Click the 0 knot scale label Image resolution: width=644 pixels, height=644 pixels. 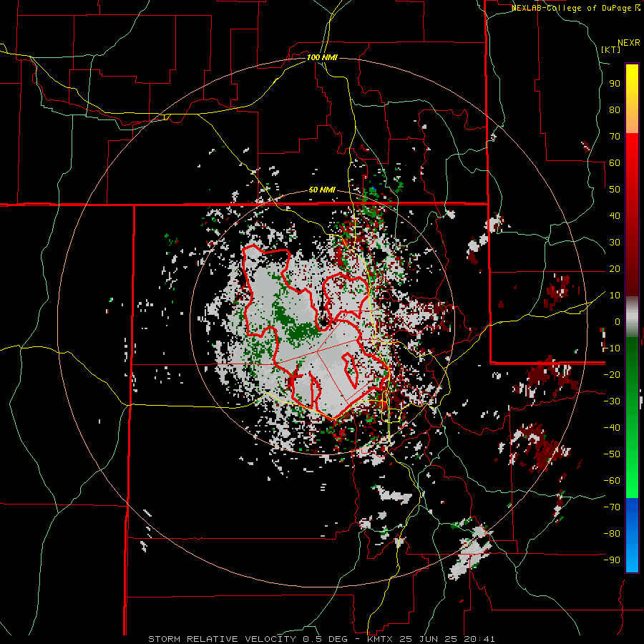[x=618, y=322]
